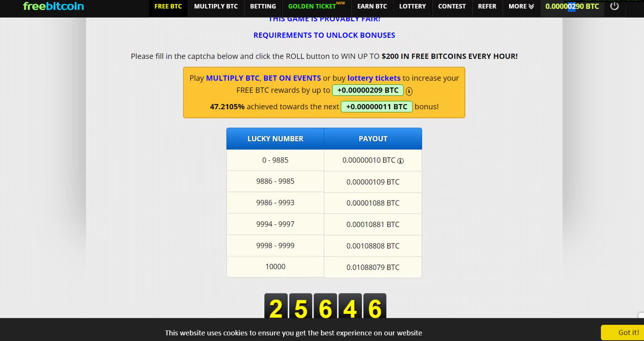The height and width of the screenshot is (341, 644).
Task: Click the freebitcoin logo
Action: tap(54, 6)
